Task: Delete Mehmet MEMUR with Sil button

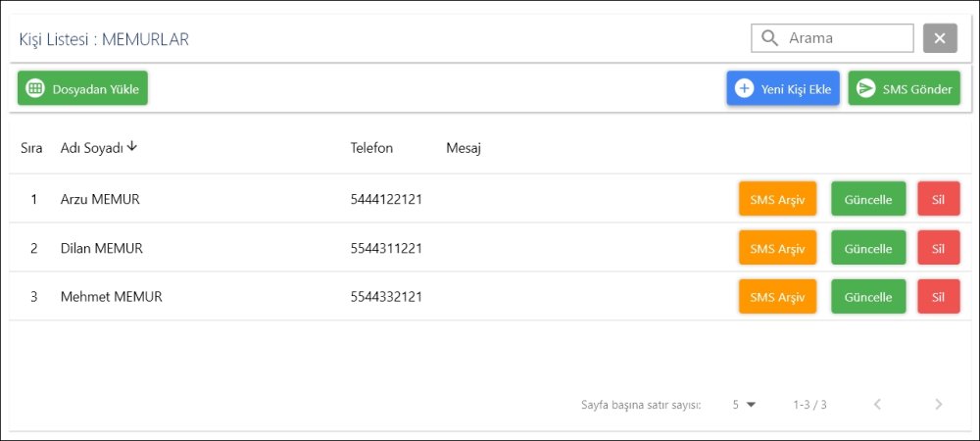Action: [x=938, y=297]
